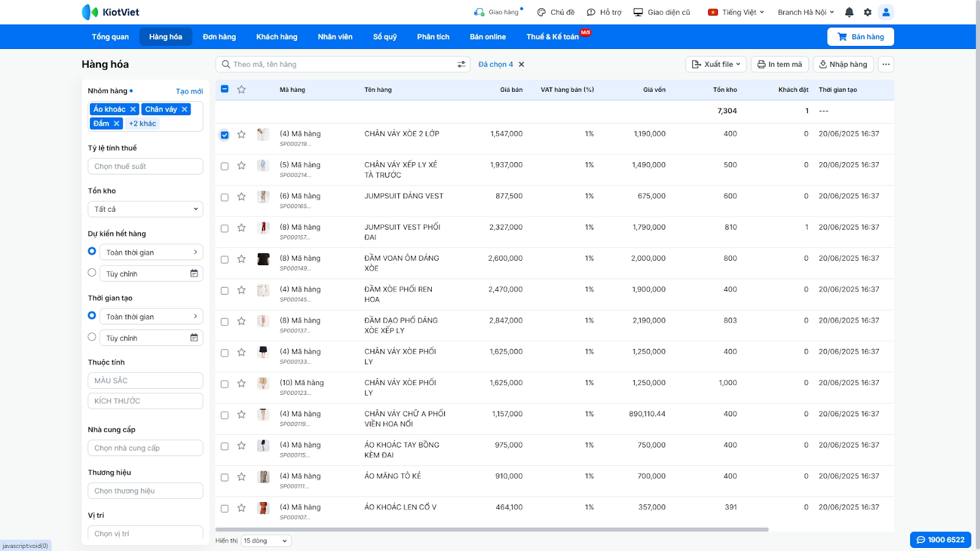Open the three-dots more options button
The height and width of the screenshot is (551, 980).
click(886, 64)
